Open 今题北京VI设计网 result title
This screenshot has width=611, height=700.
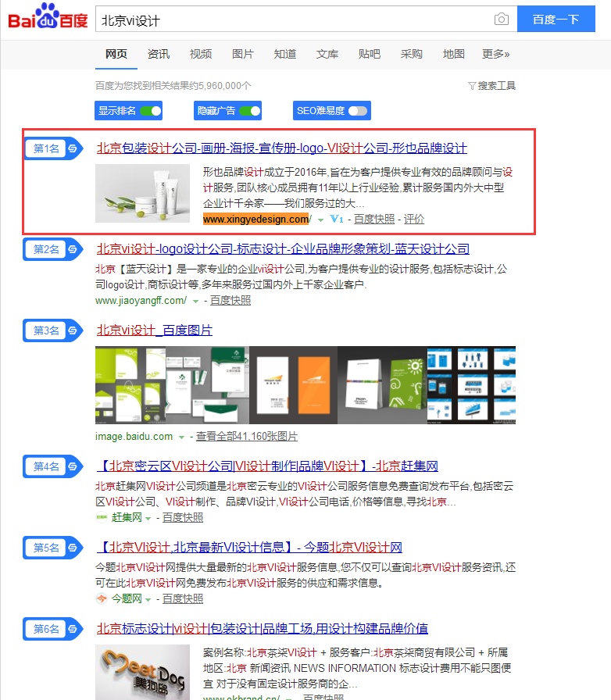click(249, 548)
